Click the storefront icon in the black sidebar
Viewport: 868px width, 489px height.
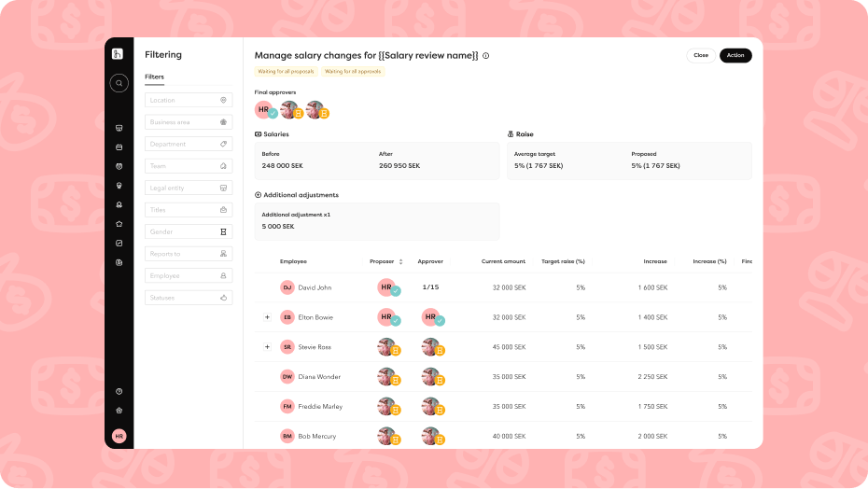pyautogui.click(x=119, y=128)
